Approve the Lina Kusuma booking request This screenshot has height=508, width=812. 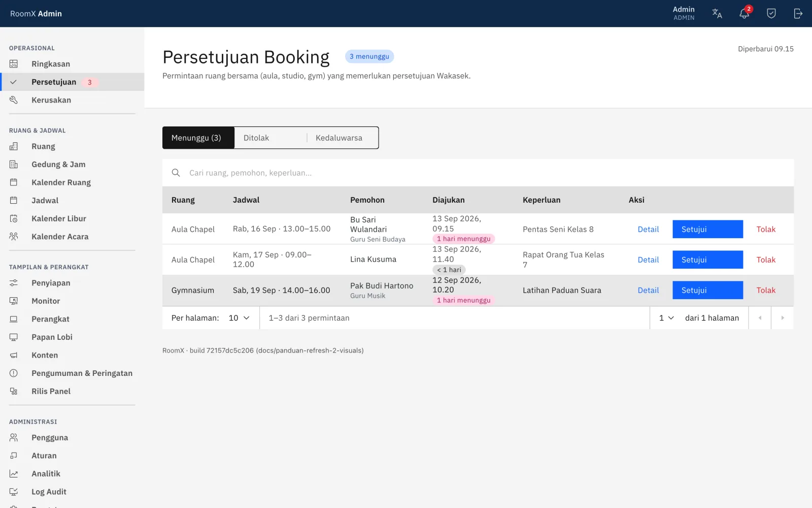707,260
